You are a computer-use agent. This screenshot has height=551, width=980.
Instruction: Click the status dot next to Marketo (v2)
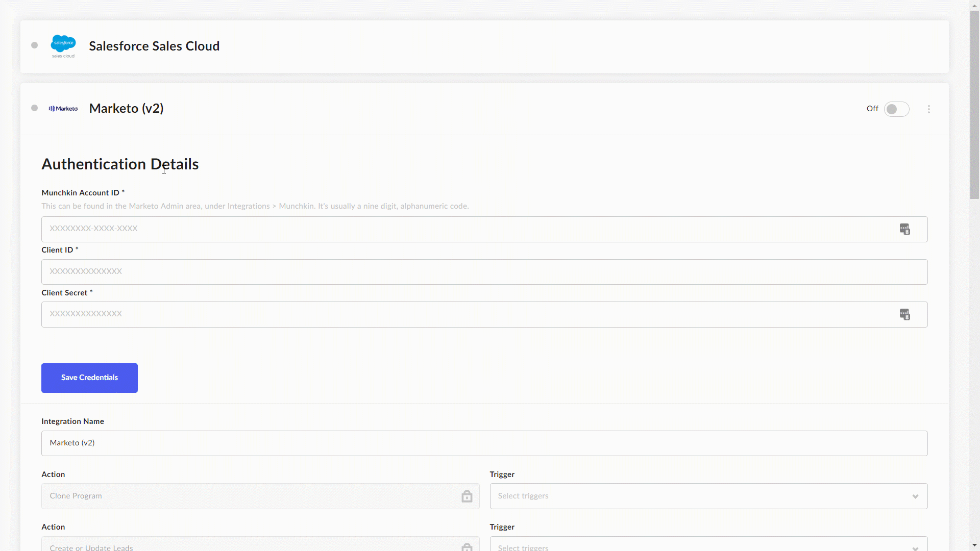35,108
